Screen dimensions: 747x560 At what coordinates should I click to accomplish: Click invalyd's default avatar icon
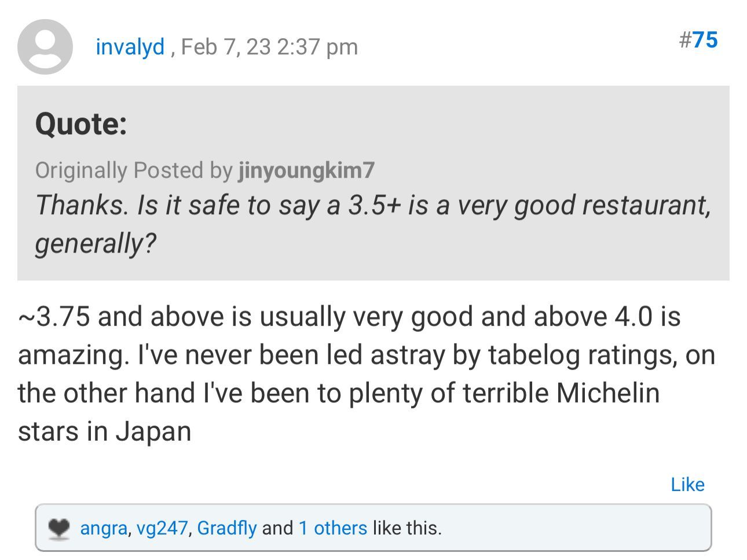(x=45, y=47)
